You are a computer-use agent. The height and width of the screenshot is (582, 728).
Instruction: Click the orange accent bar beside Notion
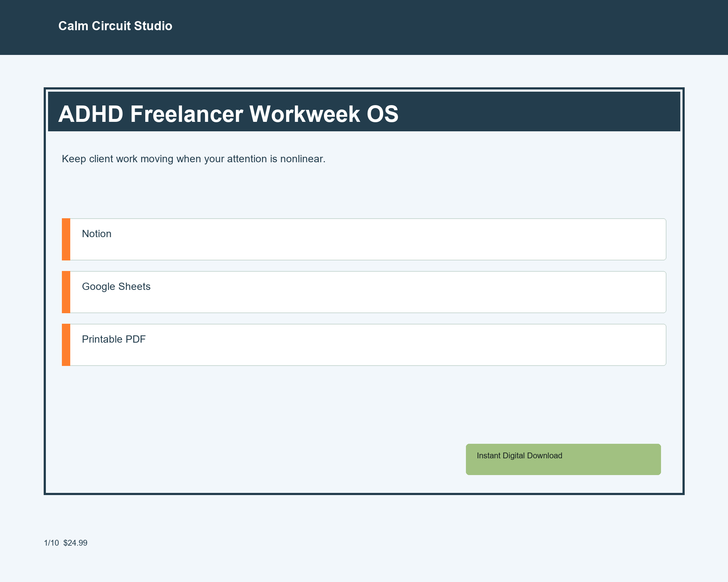(x=66, y=239)
